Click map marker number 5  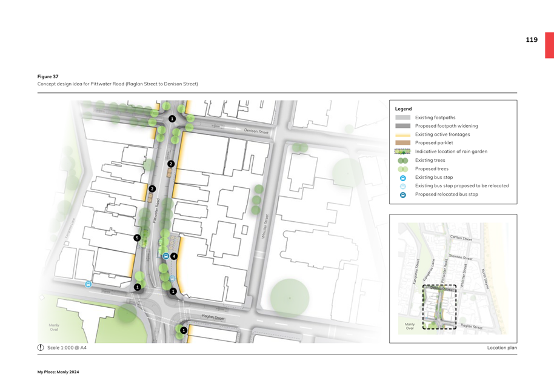[138, 238]
